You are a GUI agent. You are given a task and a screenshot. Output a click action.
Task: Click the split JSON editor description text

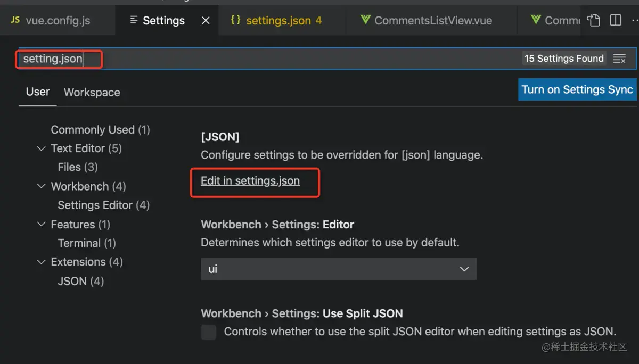(420, 332)
